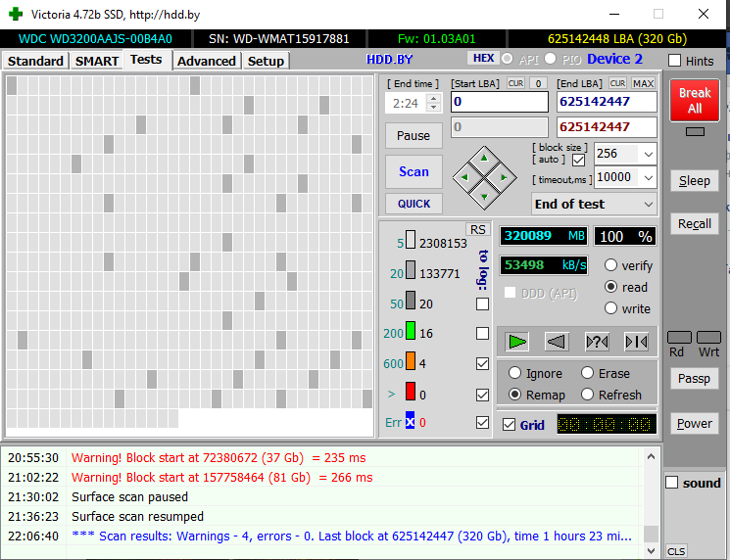The image size is (730, 560).
Task: Click the white 5 ms block swatch
Action: pos(411,240)
